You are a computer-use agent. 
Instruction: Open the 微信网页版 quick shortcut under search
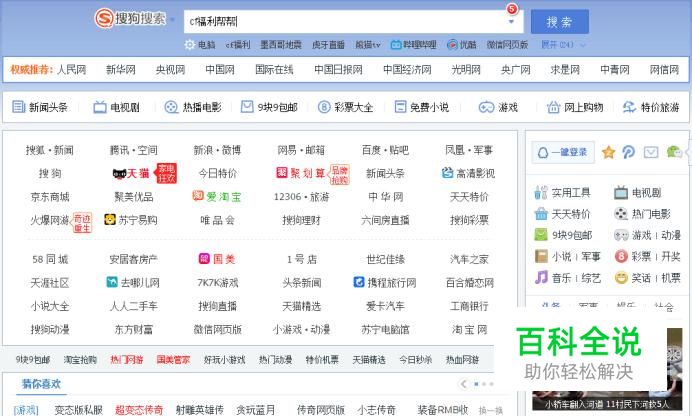(507, 45)
